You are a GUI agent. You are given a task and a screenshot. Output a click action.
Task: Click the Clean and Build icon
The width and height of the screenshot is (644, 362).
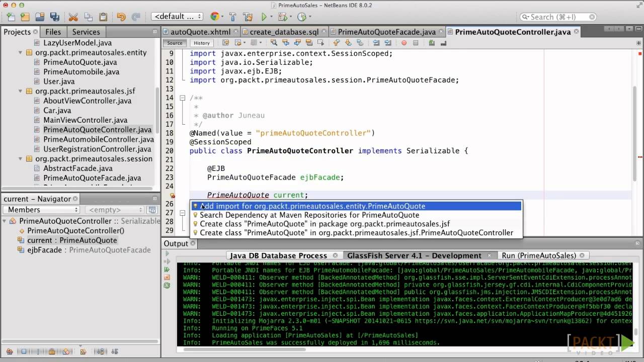tap(248, 17)
